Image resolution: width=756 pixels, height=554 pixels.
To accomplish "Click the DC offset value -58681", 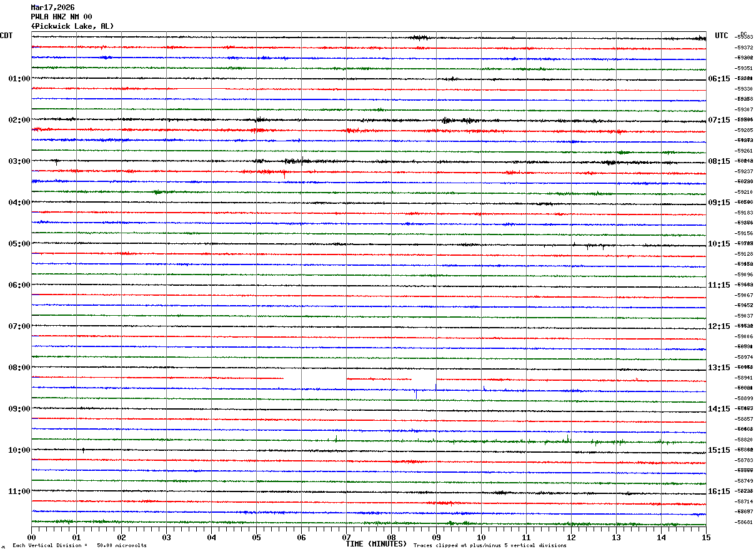I will [x=744, y=522].
